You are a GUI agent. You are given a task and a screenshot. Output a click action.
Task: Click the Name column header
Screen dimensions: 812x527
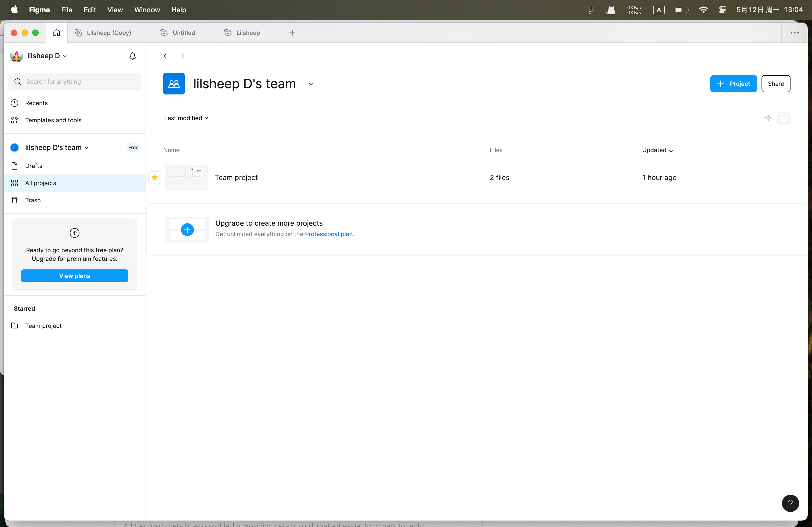click(x=171, y=150)
